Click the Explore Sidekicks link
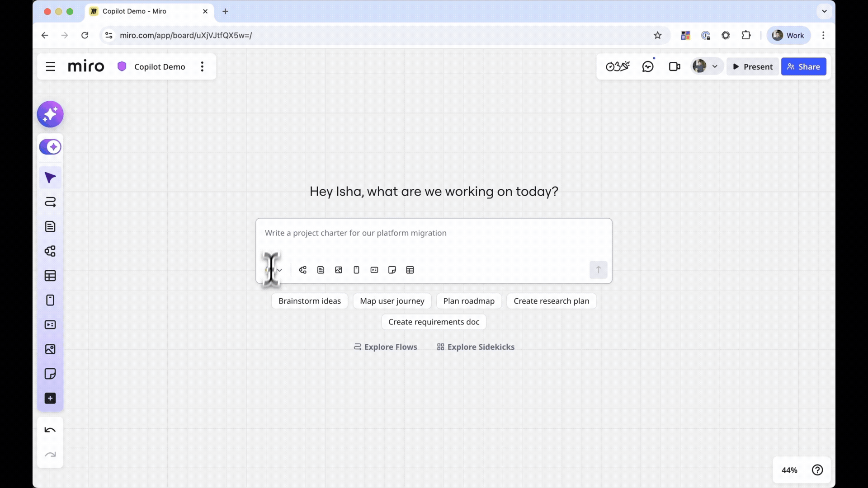 (476, 347)
